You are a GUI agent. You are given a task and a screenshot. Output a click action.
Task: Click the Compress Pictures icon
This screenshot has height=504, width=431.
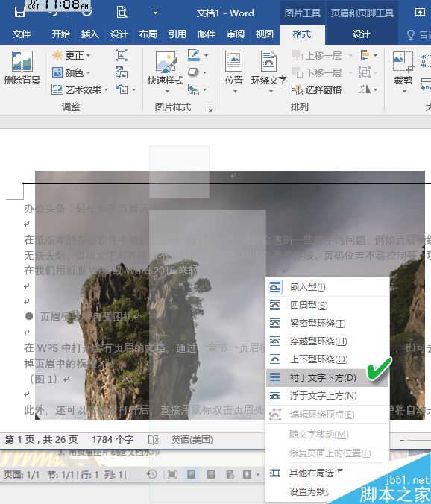click(122, 55)
